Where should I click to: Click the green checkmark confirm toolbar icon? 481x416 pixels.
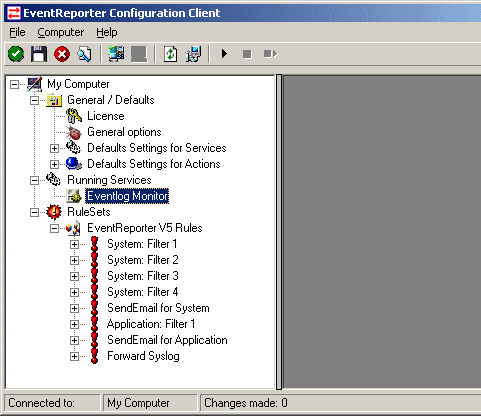point(16,54)
